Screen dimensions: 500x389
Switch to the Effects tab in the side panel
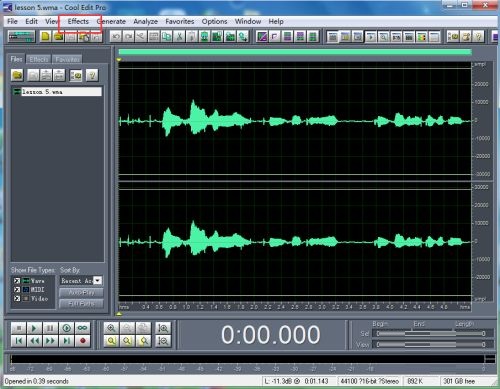coord(39,59)
